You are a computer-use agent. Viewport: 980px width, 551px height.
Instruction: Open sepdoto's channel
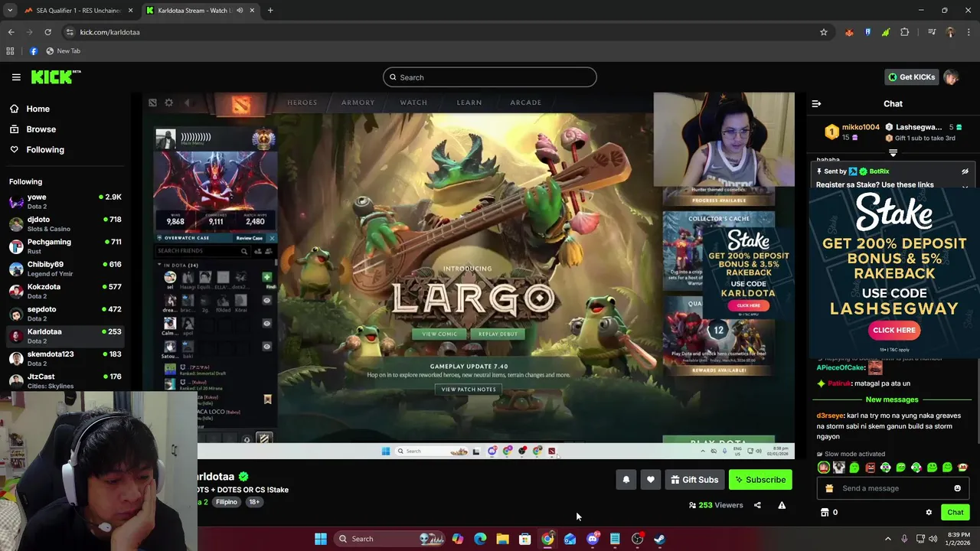coord(65,314)
